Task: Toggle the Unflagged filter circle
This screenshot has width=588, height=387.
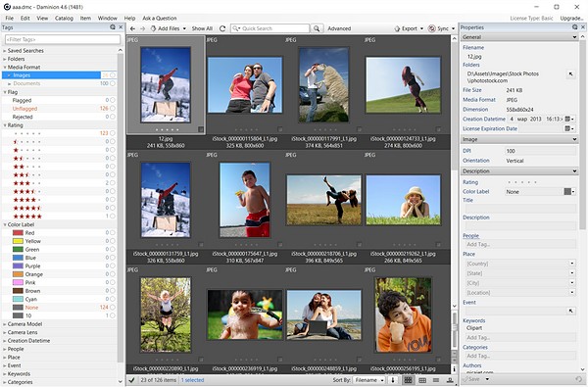Action: pyautogui.click(x=112, y=109)
